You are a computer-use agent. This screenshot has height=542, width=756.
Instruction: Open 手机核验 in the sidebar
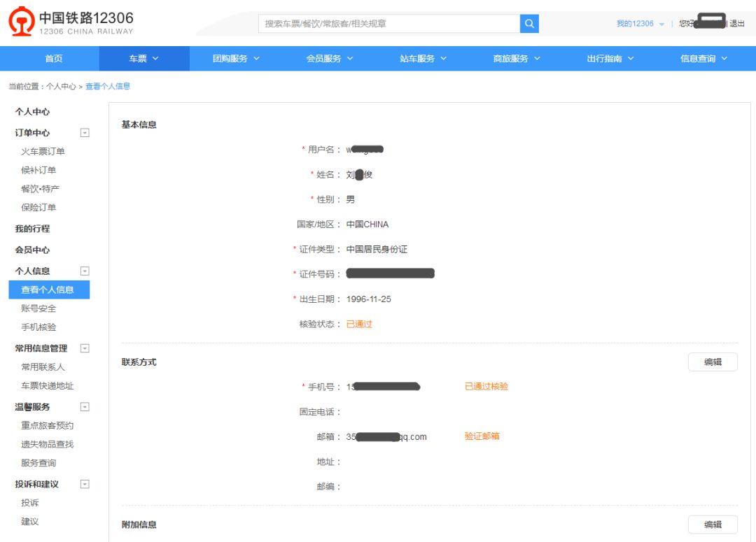(x=38, y=327)
